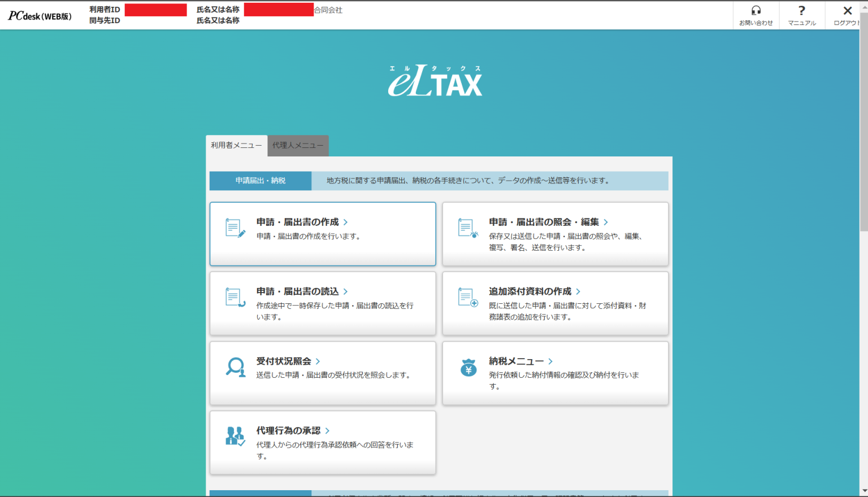Click the 申請・届出書の照会・編集 document icon

(467, 226)
